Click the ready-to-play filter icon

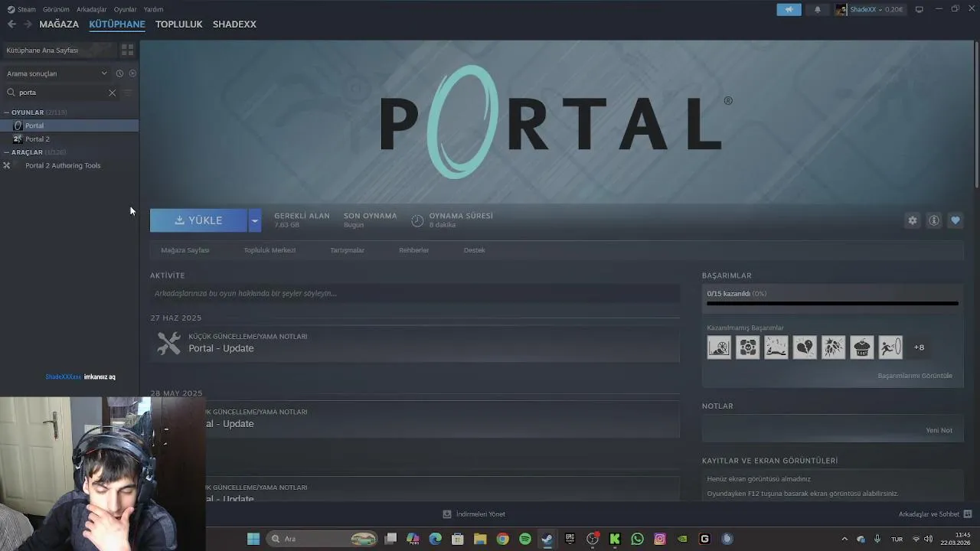coord(132,73)
